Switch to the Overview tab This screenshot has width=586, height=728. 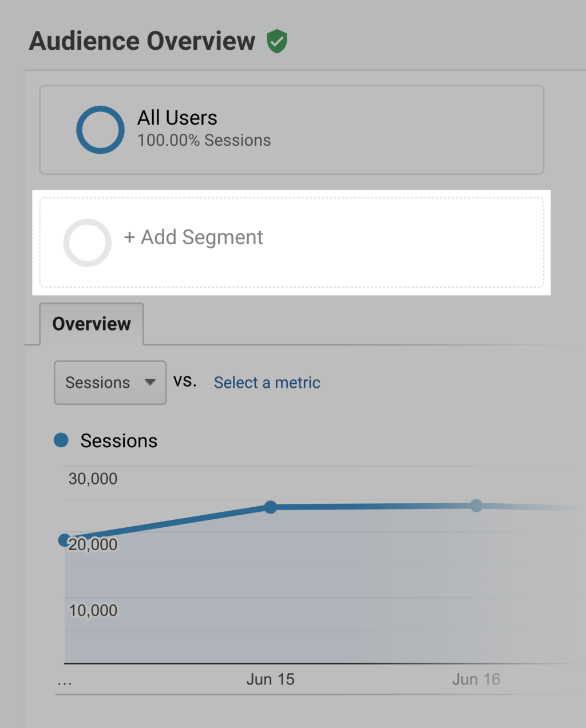(91, 324)
